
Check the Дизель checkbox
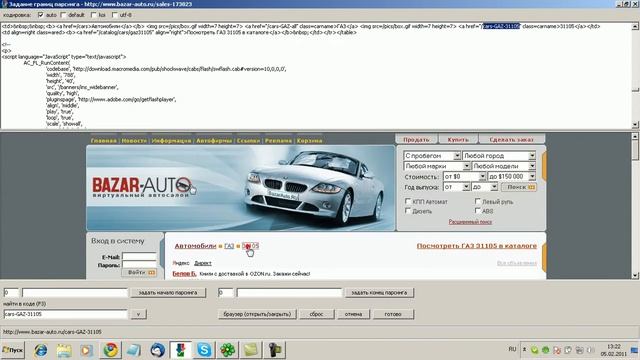pos(407,211)
